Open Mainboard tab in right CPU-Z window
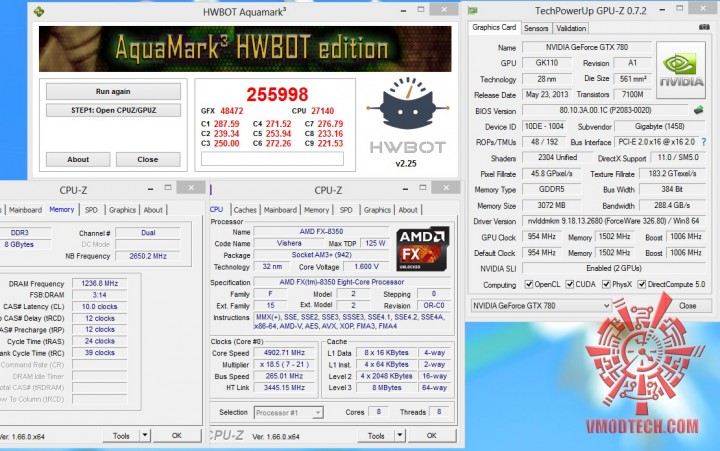Image resolution: width=720 pixels, height=451 pixels. click(280, 210)
